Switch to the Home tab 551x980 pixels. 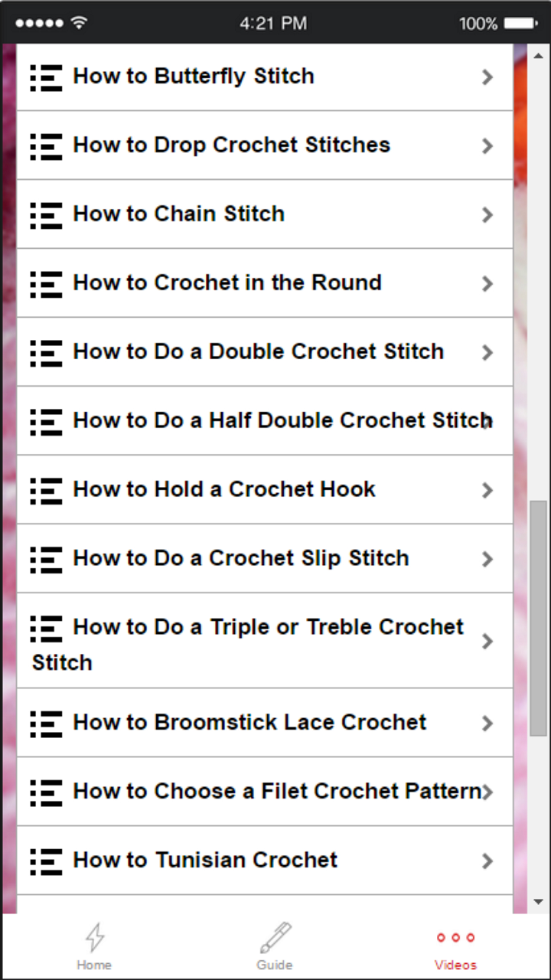pos(94,946)
